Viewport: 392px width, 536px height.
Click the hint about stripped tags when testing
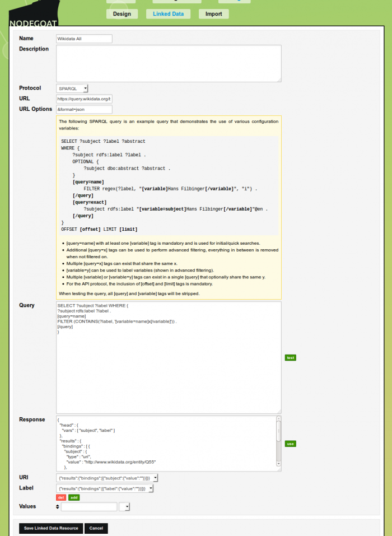(129, 293)
